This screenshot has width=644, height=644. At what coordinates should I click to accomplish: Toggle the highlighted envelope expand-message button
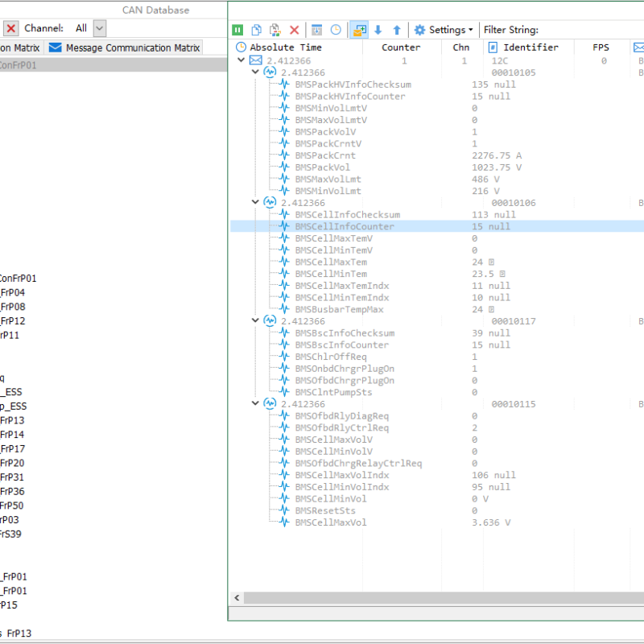pyautogui.click(x=359, y=30)
